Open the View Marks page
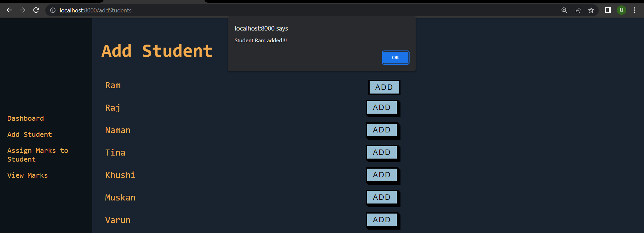The width and height of the screenshot is (644, 233). tap(28, 175)
